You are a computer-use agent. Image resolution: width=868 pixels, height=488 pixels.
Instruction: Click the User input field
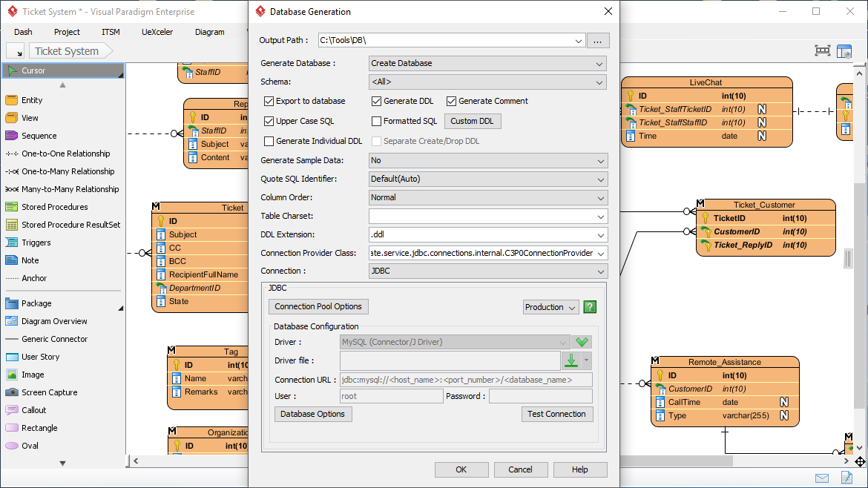click(x=392, y=396)
